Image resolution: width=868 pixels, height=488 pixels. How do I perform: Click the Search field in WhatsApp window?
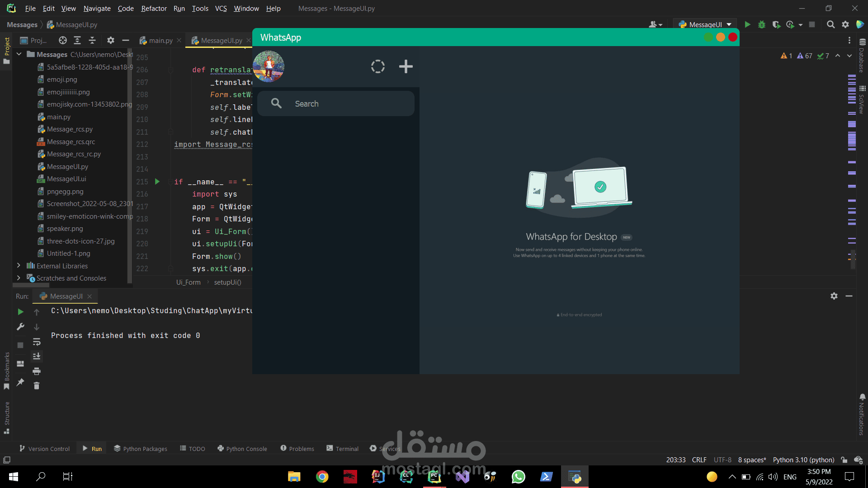(335, 103)
